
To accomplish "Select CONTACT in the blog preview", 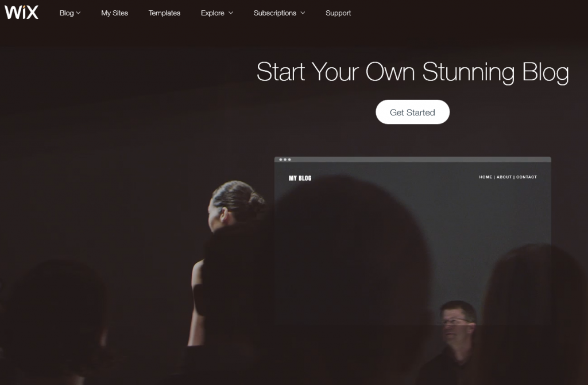I will pyautogui.click(x=527, y=177).
